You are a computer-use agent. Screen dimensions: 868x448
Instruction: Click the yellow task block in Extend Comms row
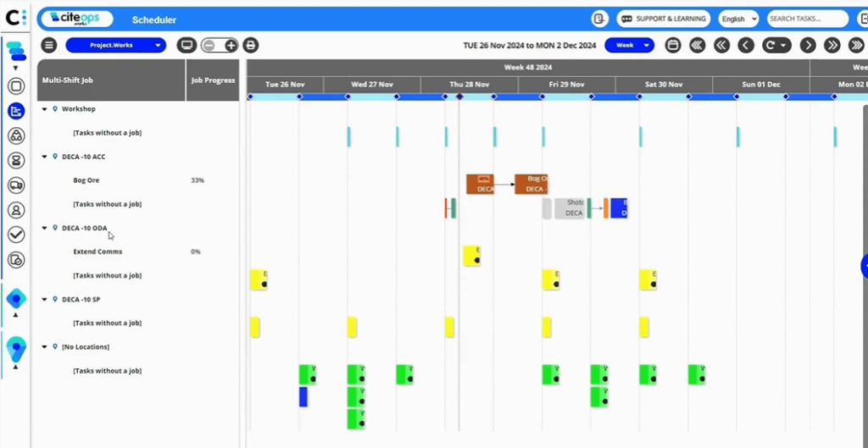tap(471, 256)
